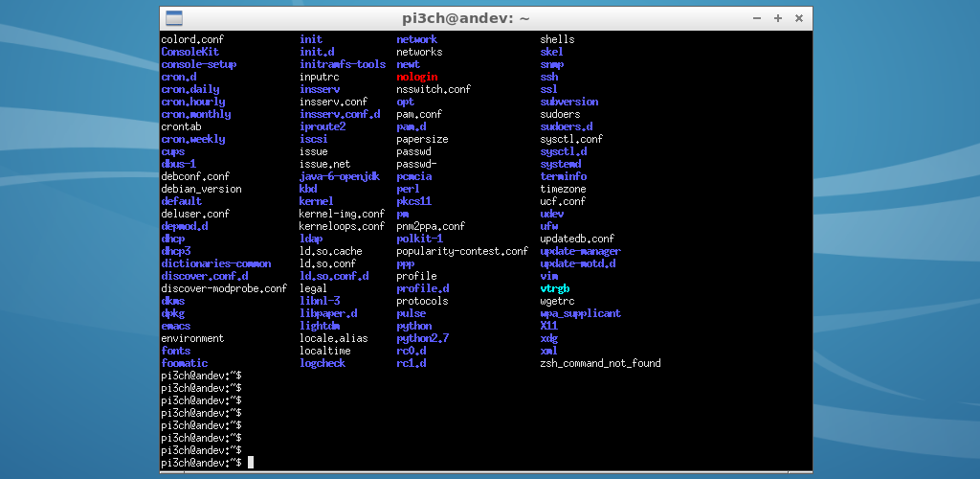Screen dimensions: 980x479
Task: Click the issue.net file name
Action: point(325,165)
